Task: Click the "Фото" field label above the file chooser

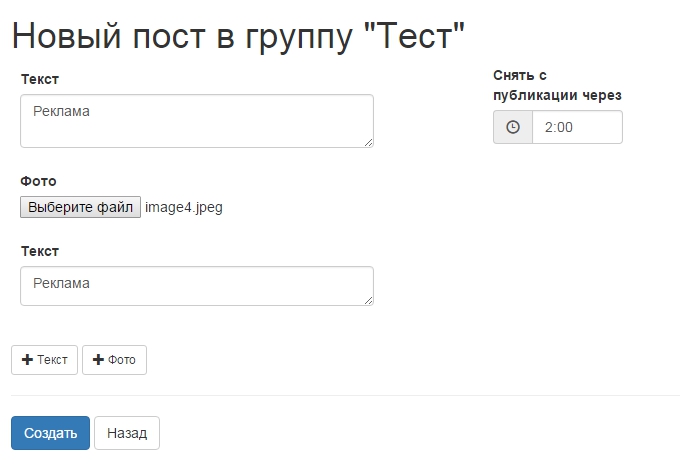Action: click(39, 181)
